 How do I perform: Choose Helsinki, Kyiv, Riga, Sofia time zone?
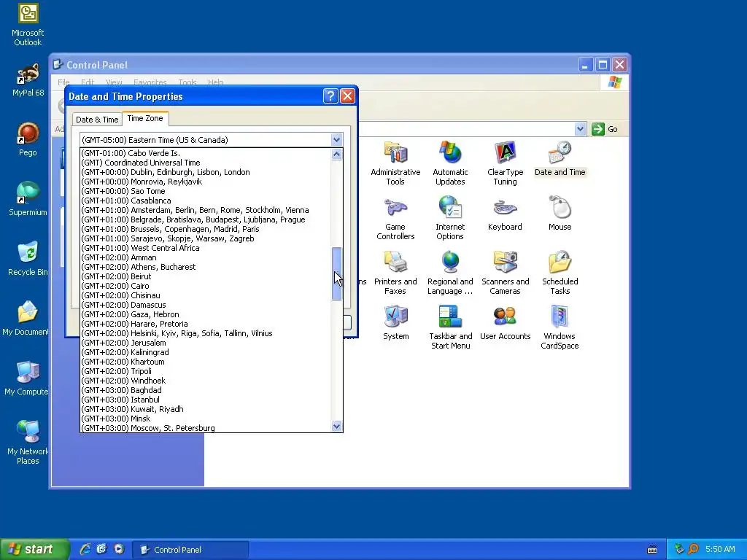(205, 333)
